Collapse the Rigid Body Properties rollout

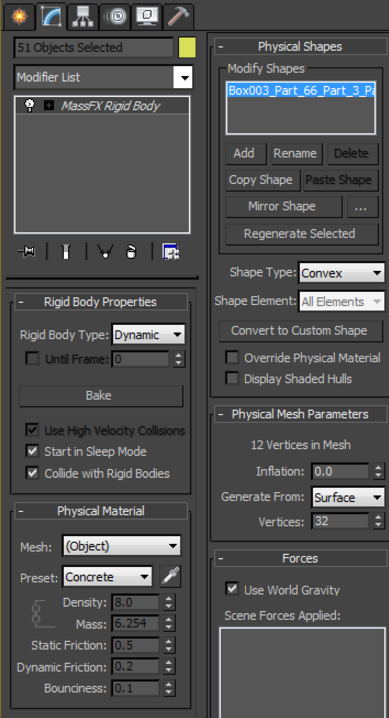[101, 302]
